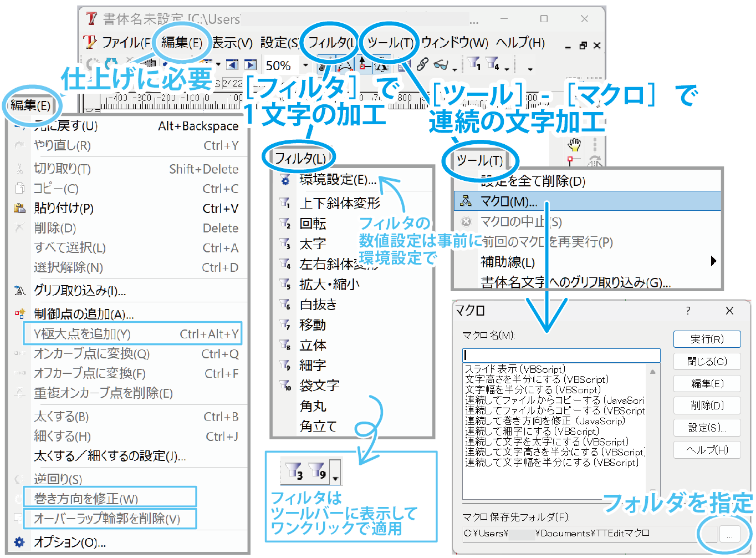This screenshot has width=756, height=558.
Task: Click the Filter 4 funnel toolbar icon
Action: 492,64
